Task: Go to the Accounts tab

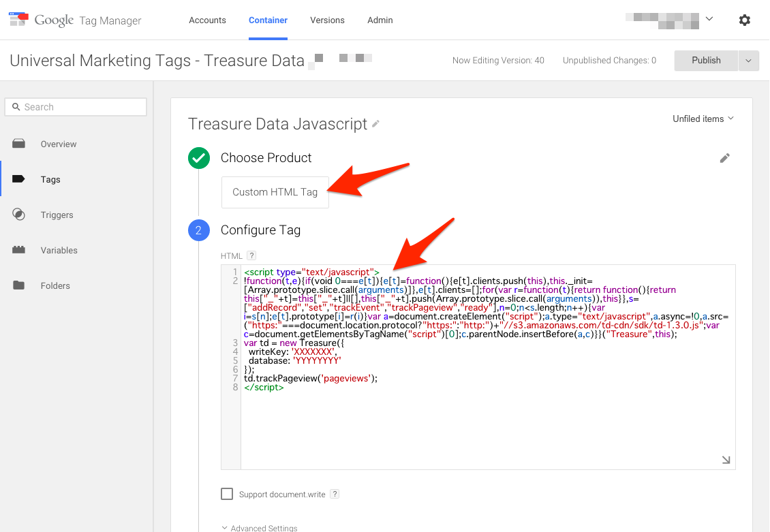Action: [x=207, y=20]
